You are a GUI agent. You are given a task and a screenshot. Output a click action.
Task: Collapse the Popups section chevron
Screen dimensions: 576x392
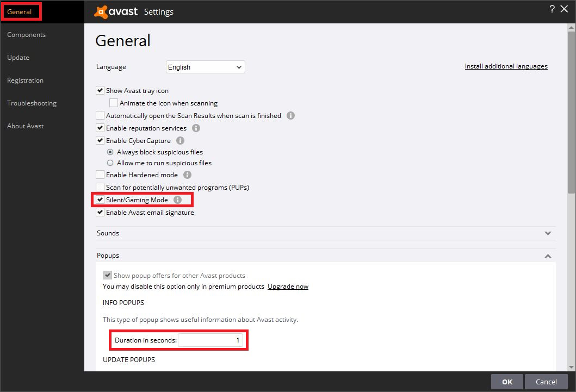pos(548,256)
